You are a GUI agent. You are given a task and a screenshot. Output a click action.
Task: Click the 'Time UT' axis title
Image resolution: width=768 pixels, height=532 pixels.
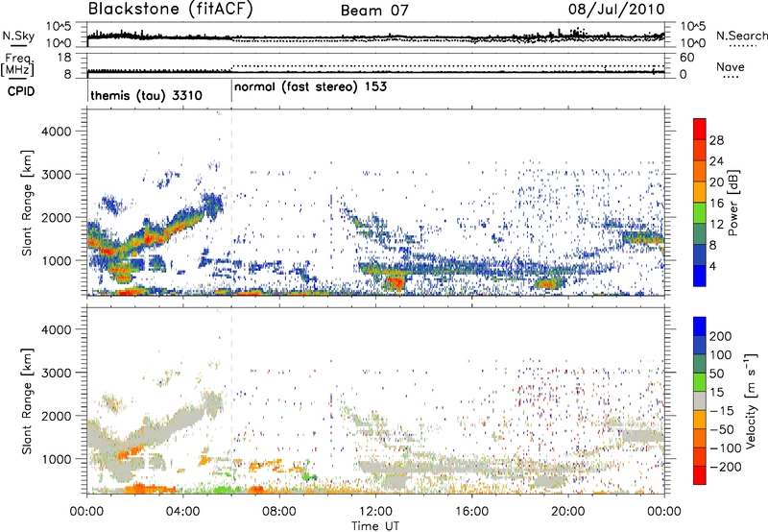click(x=375, y=525)
